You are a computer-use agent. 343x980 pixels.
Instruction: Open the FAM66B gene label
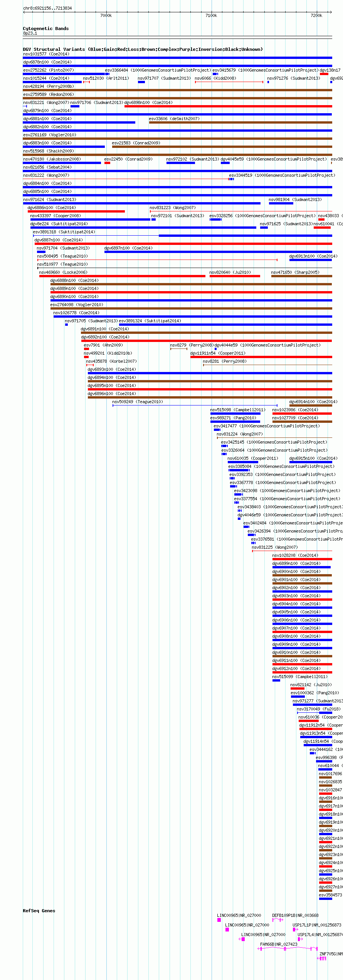279,944
